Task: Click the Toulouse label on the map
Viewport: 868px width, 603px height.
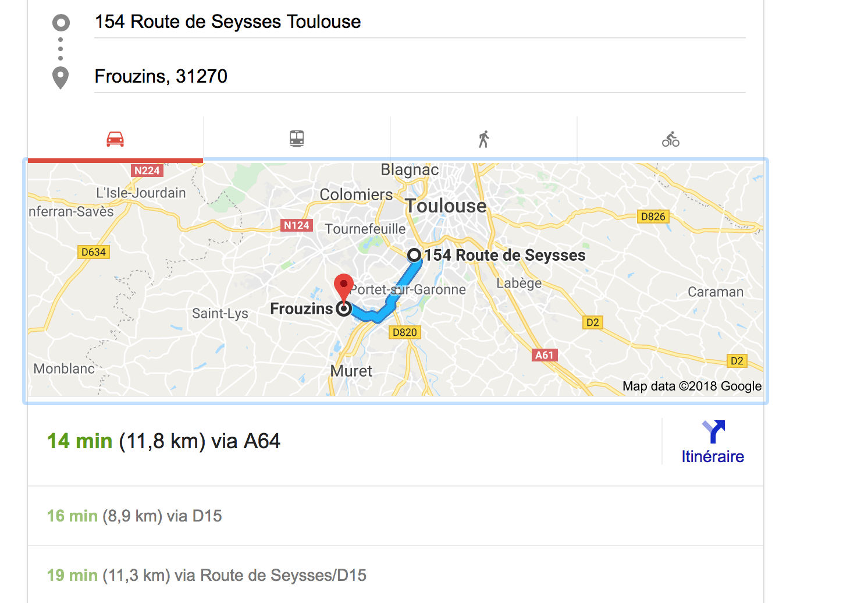Action: 446,205
